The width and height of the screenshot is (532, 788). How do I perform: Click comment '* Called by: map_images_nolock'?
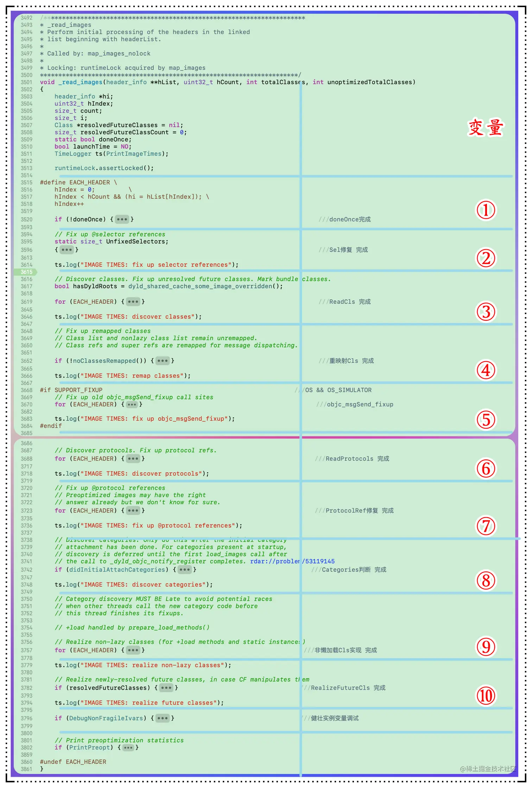point(95,54)
